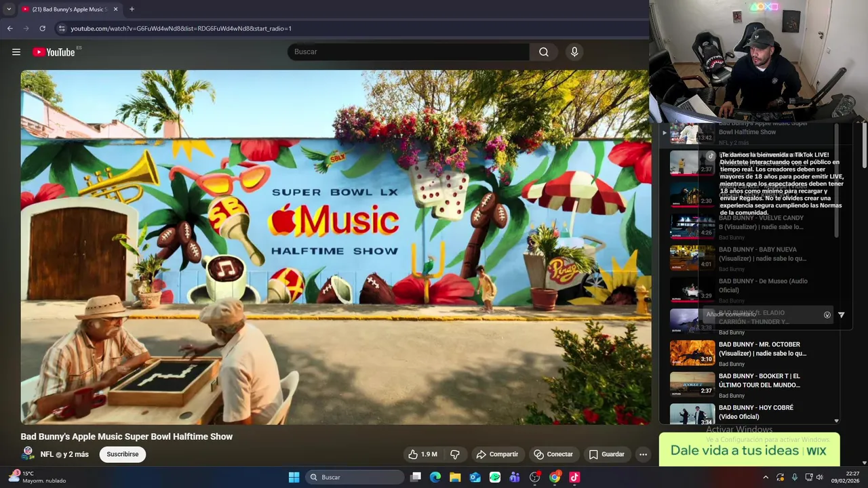
Task: Open the NFL channel avatar
Action: coord(28,453)
